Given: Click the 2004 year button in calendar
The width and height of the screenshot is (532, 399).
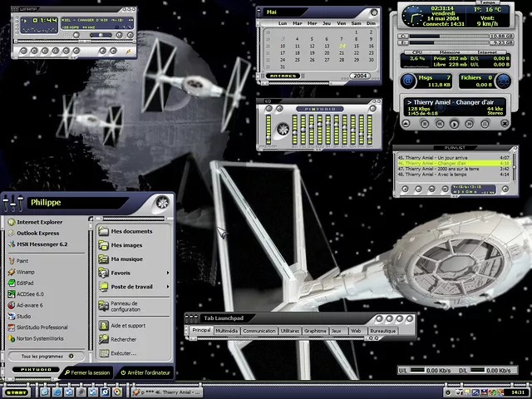Looking at the screenshot, I should [x=359, y=76].
